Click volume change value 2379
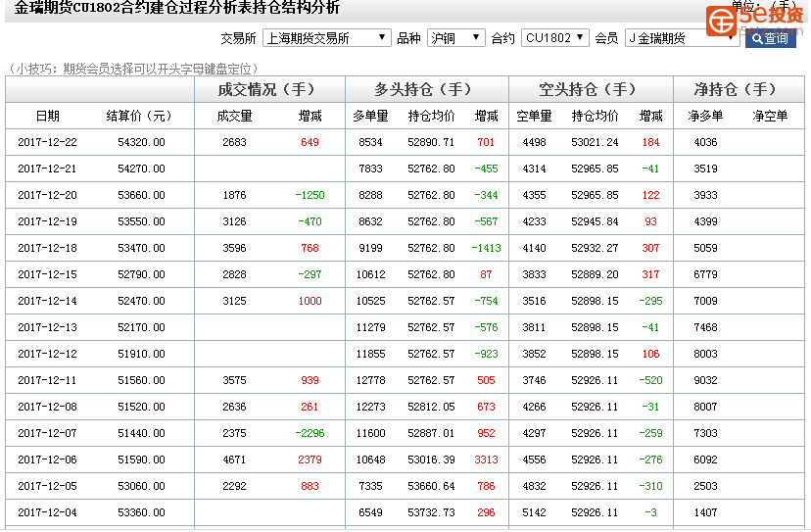 click(310, 459)
